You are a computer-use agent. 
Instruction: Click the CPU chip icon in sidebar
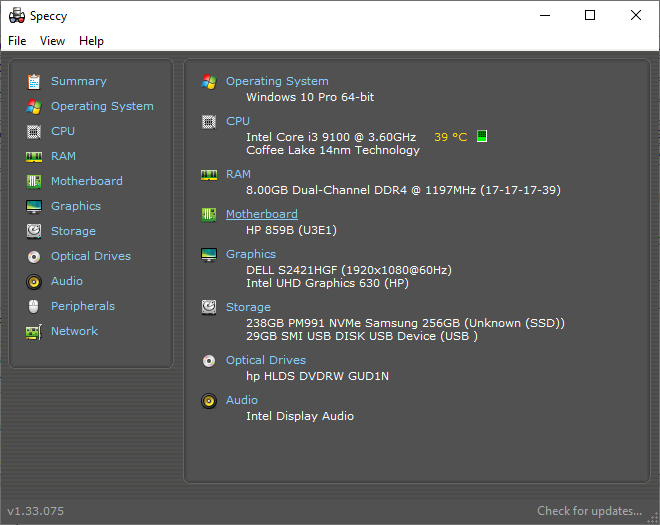pyautogui.click(x=34, y=132)
